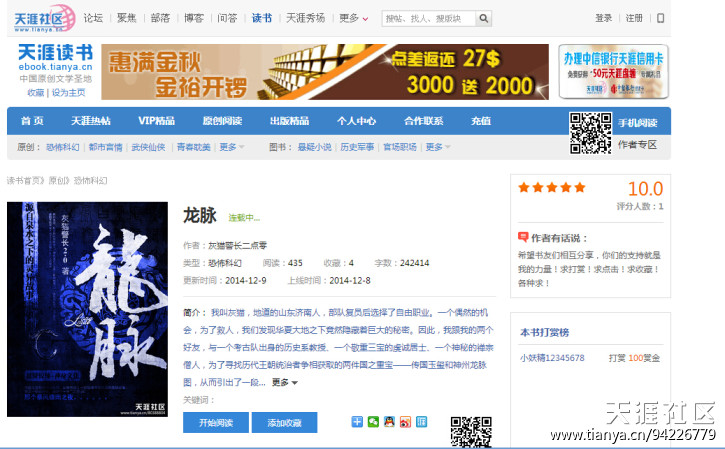The image size is (725, 449).
Task: Click the red speech bubble icon by 作者有话说
Action: [x=522, y=237]
